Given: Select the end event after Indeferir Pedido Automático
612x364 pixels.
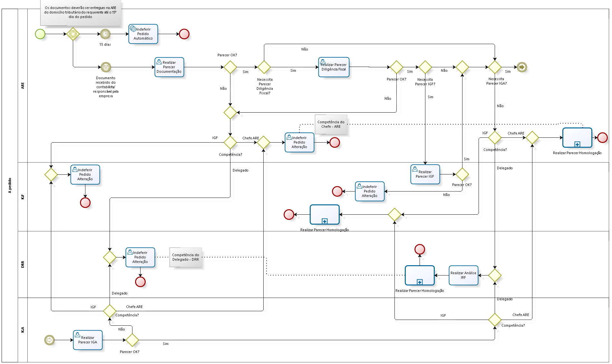Looking at the screenshot, I should [184, 34].
